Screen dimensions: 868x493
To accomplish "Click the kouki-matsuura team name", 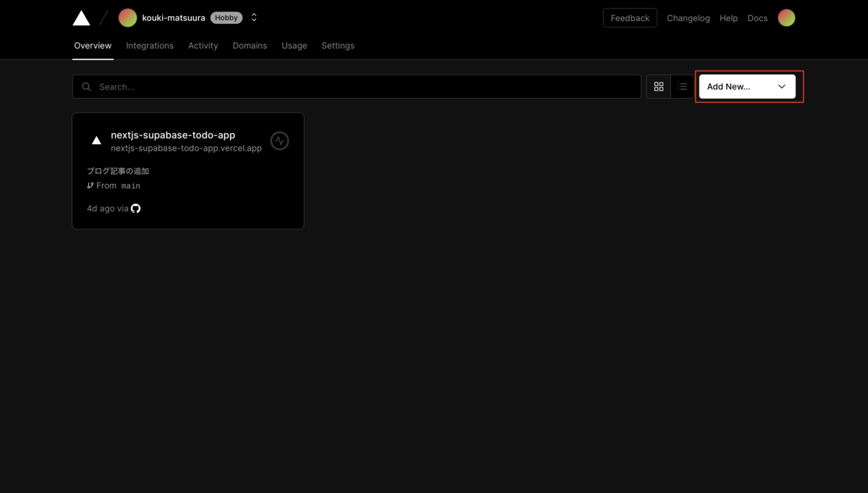I will (174, 17).
